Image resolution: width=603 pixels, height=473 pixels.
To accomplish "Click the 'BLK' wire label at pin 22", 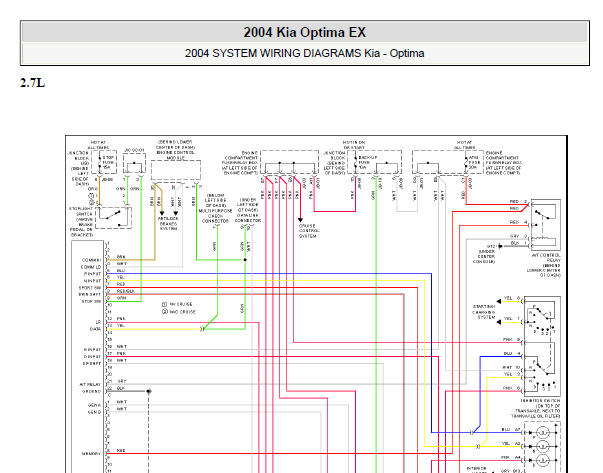I will (x=121, y=388).
